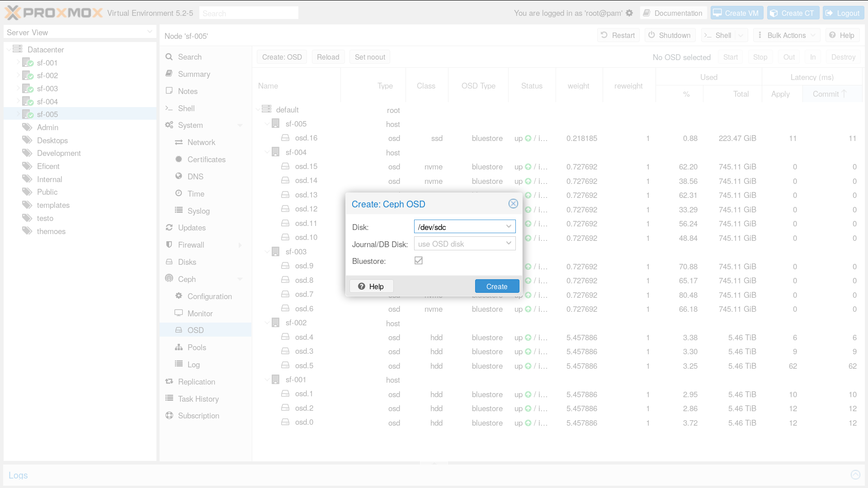Click the Commit column sort arrow
The height and width of the screenshot is (488, 868).
844,94
